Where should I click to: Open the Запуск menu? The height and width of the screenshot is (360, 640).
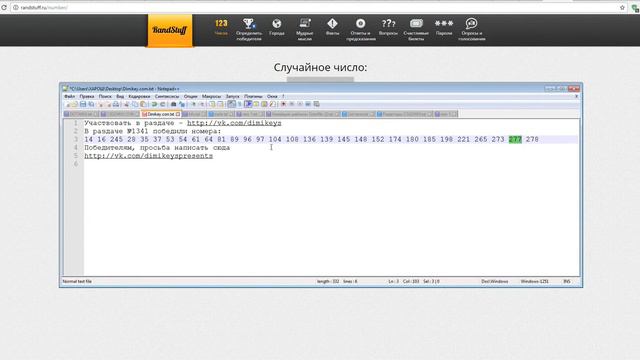point(232,96)
